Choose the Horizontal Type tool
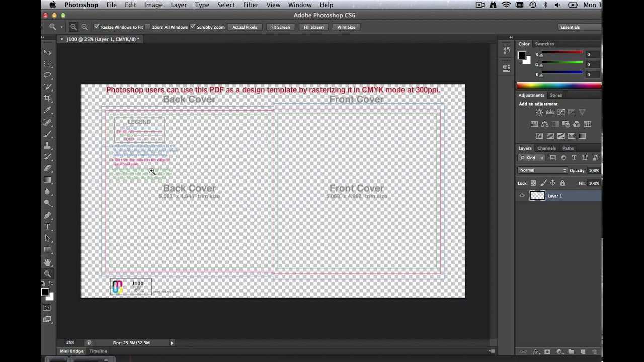Screen dimensions: 644x362 point(47,227)
